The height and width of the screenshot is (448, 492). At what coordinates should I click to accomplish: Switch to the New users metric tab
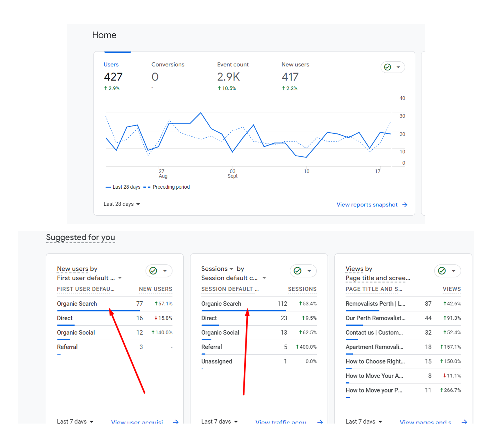click(295, 65)
